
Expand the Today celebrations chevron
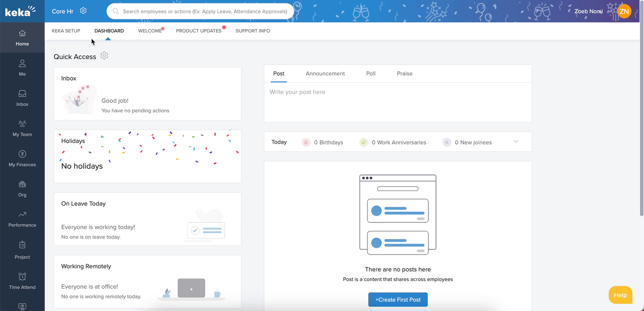click(x=515, y=142)
